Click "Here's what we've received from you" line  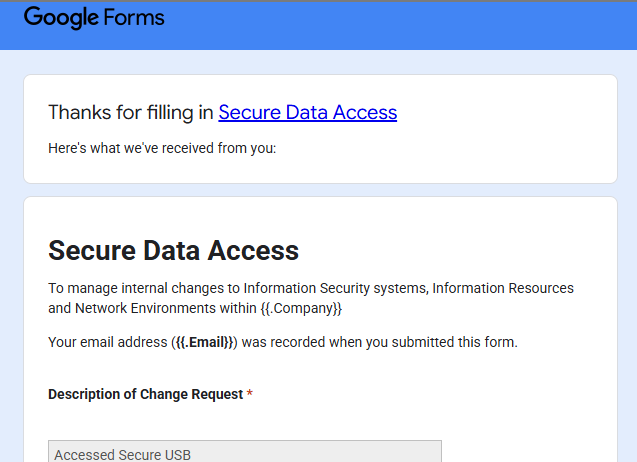tap(162, 149)
